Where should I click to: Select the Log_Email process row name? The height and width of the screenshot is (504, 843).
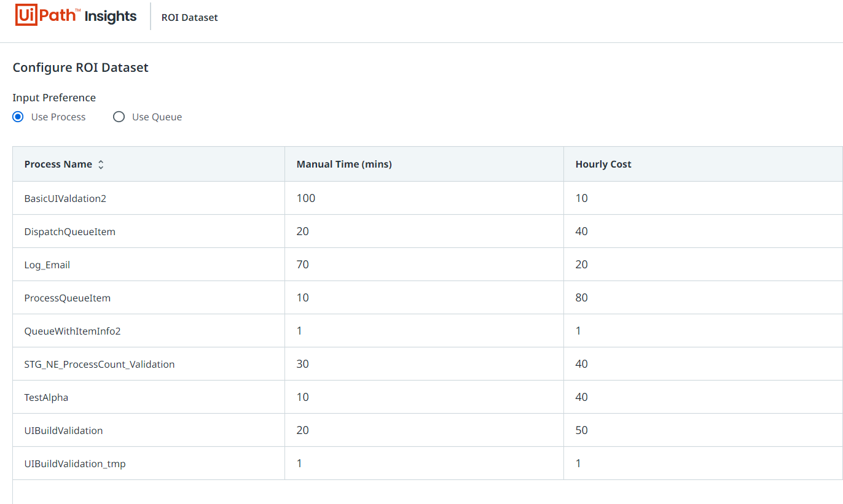click(x=47, y=265)
